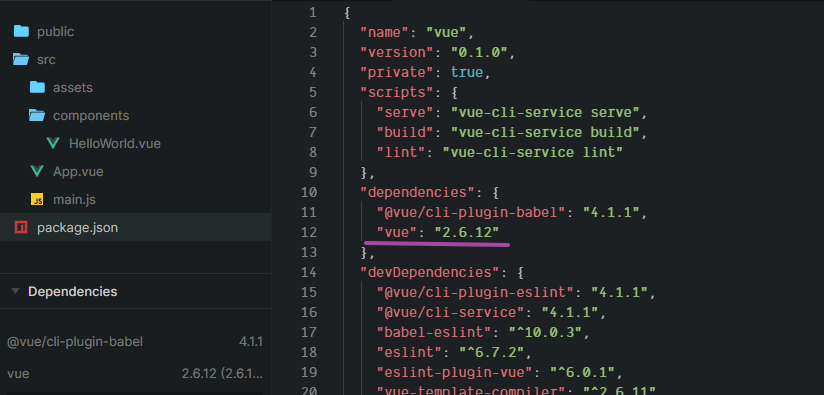Click the Dependencies section header label
Screen dimensions: 824x395
[x=73, y=292]
